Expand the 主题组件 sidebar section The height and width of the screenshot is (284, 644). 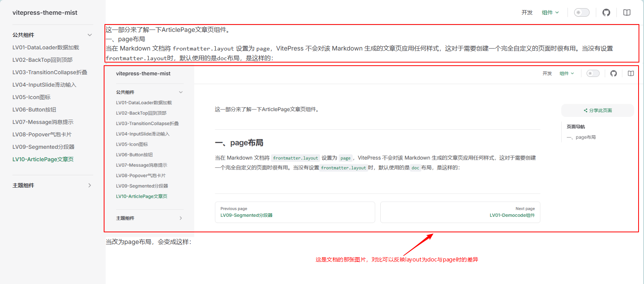click(90, 185)
